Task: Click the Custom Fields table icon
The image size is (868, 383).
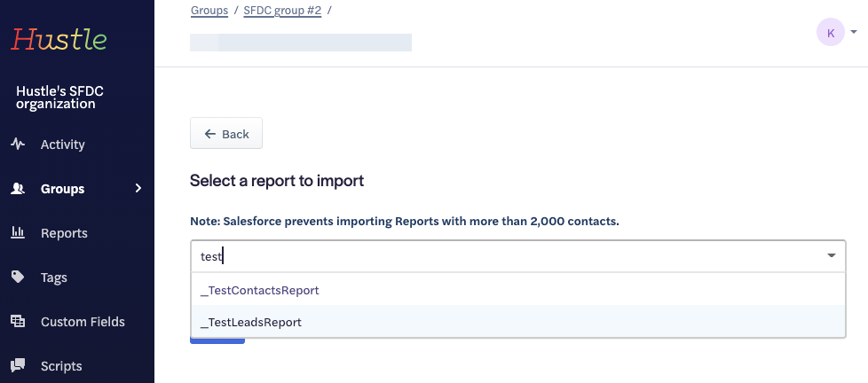Action: (18, 321)
